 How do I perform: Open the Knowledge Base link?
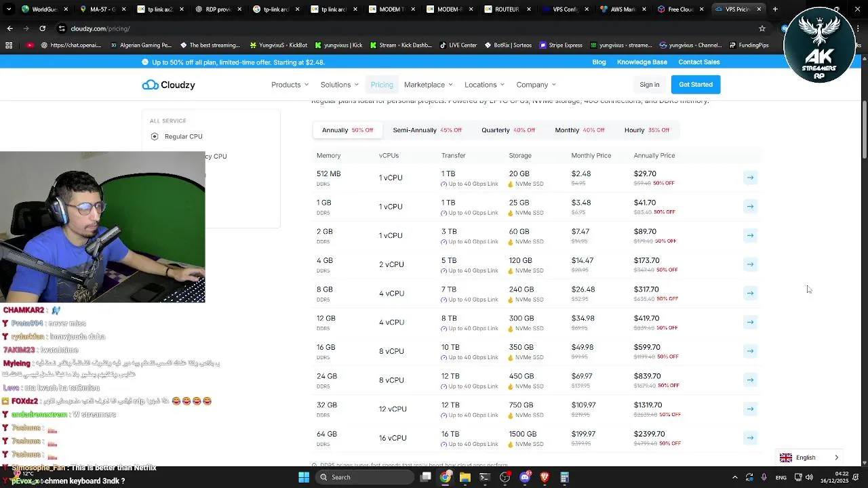(642, 62)
